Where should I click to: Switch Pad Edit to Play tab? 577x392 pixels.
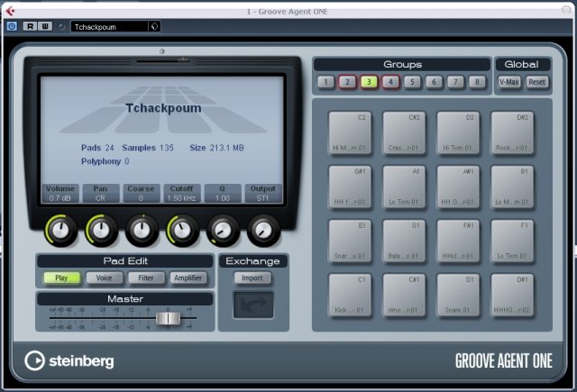[x=62, y=278]
